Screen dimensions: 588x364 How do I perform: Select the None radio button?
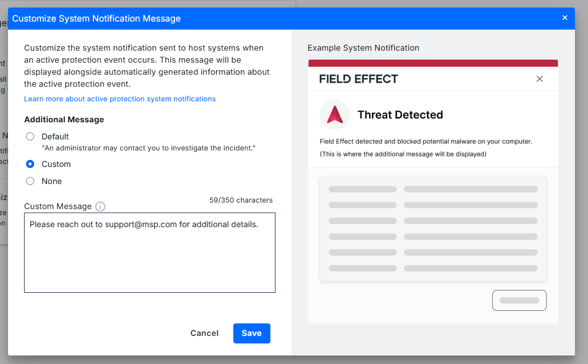30,181
